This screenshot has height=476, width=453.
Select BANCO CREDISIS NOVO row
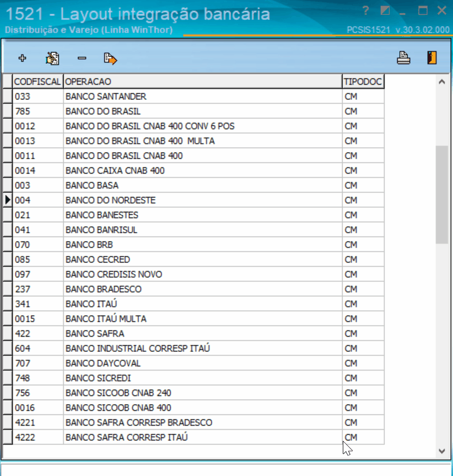[194, 274]
